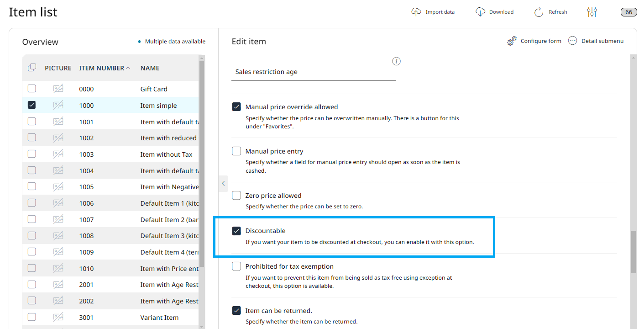
Task: Click the Download label
Action: tap(501, 12)
